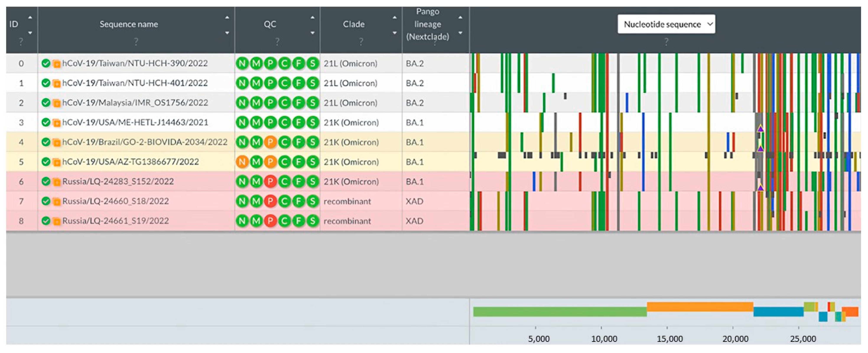Sort Pango lineage ascending with the up arrow
This screenshot has height=353, width=868.
460,18
